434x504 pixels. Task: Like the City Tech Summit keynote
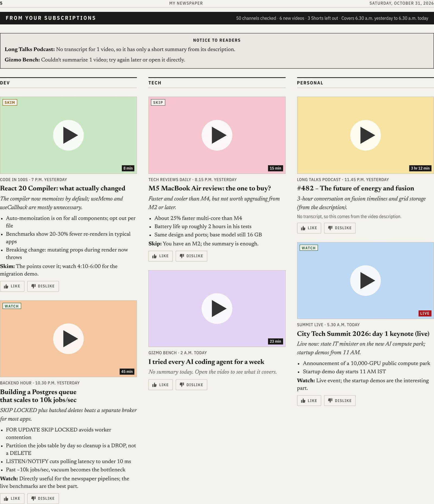[309, 401]
